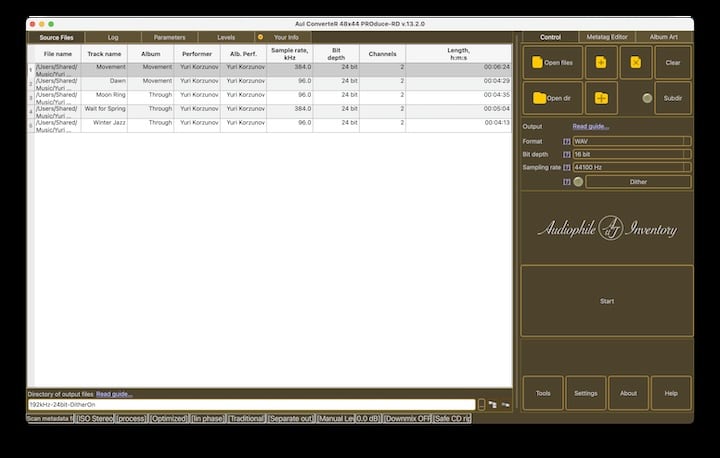The width and height of the screenshot is (720, 458).
Task: Click the Clear button
Action: pyautogui.click(x=673, y=62)
